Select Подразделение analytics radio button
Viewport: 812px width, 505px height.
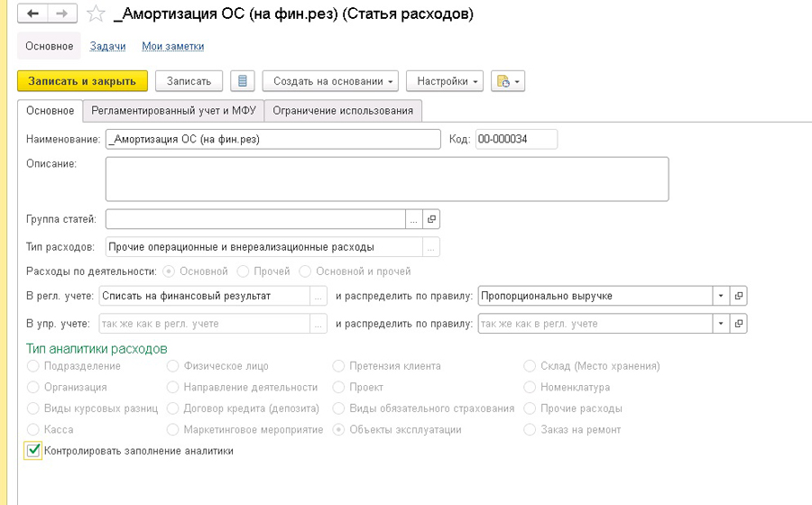(33, 366)
